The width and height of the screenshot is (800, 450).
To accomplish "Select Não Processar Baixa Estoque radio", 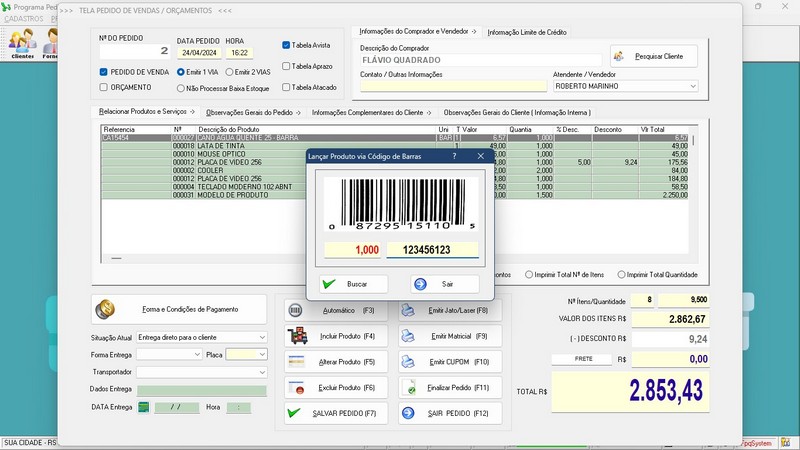I will click(x=181, y=88).
